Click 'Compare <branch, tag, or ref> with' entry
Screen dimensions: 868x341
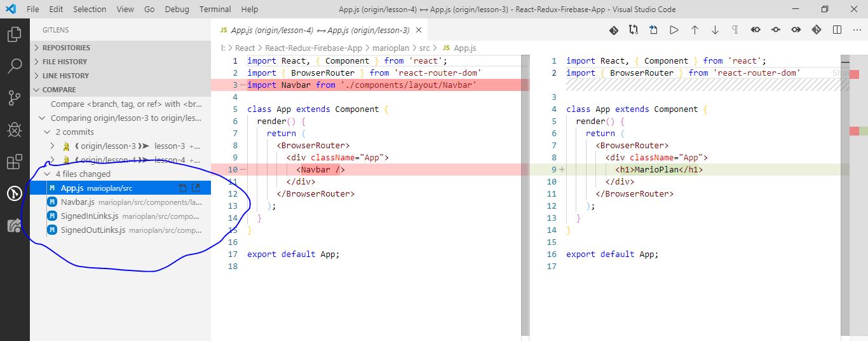tap(126, 104)
